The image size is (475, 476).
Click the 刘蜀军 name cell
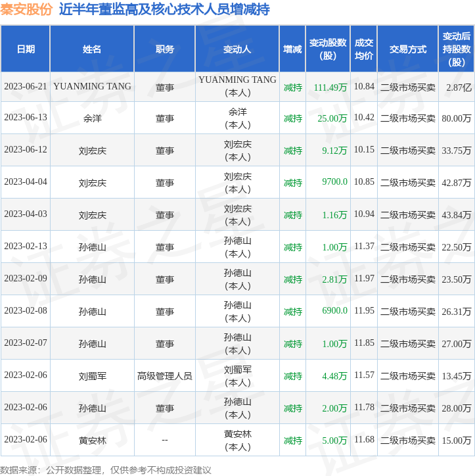(x=93, y=377)
